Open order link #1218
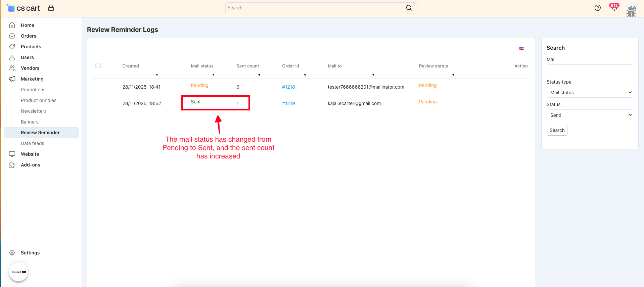 [288, 87]
